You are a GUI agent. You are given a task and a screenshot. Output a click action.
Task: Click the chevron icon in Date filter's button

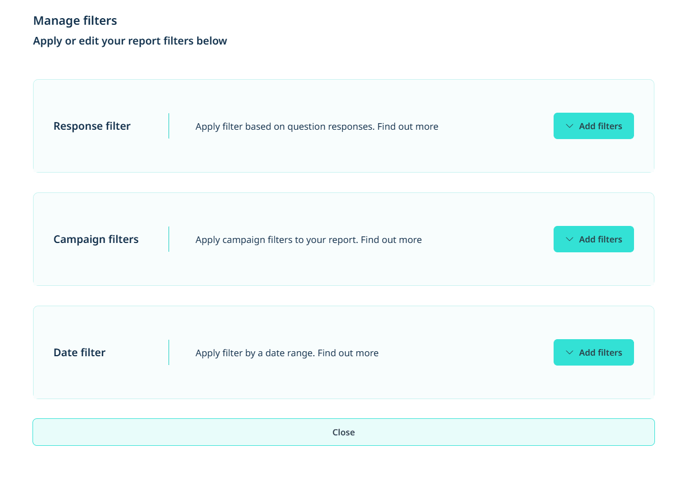click(569, 352)
